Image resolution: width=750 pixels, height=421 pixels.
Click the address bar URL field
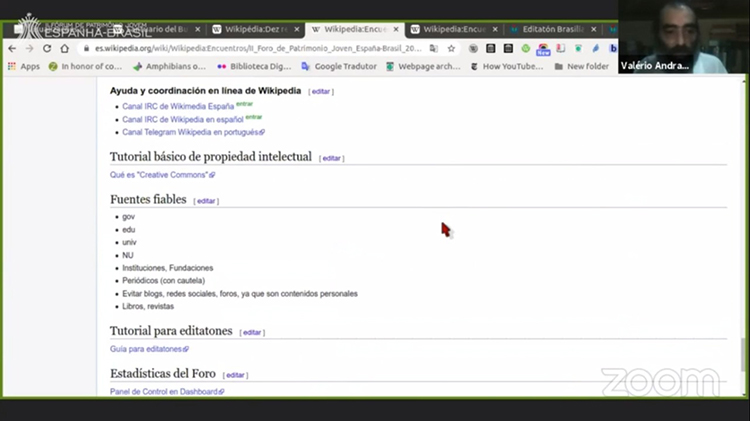point(258,48)
